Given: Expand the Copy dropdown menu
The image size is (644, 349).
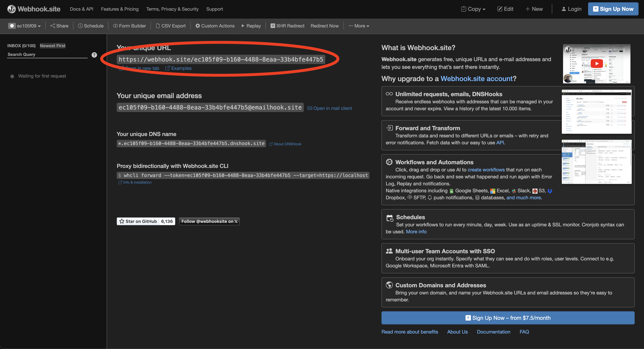Looking at the screenshot, I should pyautogui.click(x=473, y=9).
